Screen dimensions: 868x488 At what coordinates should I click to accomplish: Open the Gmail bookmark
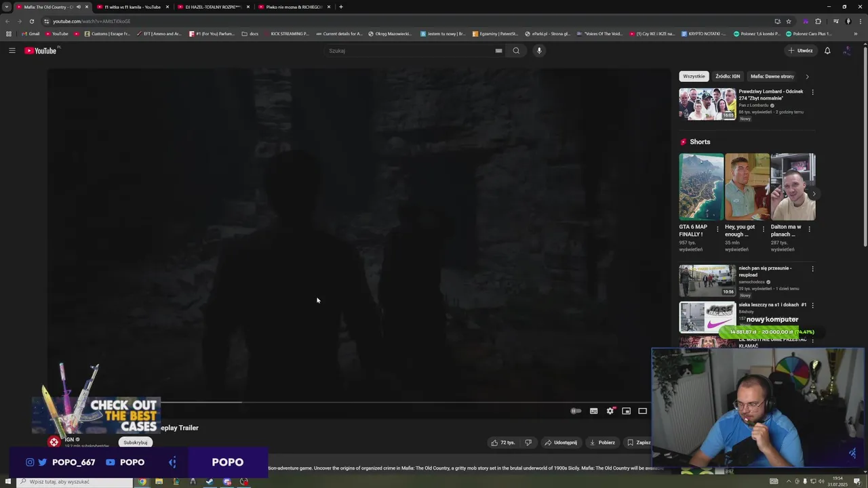(31, 34)
